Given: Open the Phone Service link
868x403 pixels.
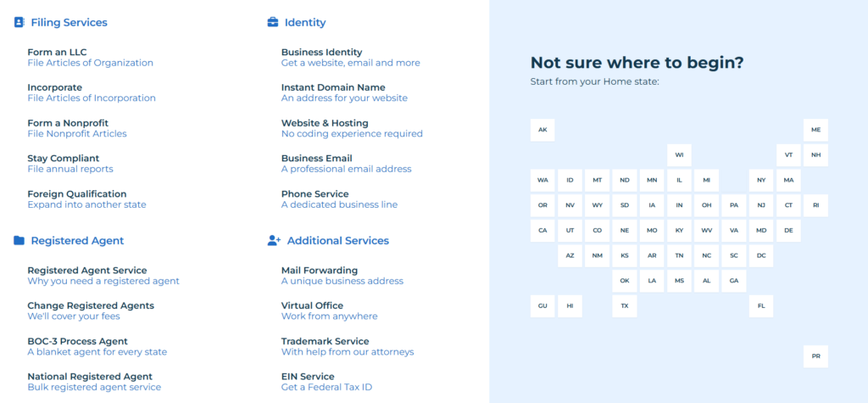Looking at the screenshot, I should (x=339, y=199).
